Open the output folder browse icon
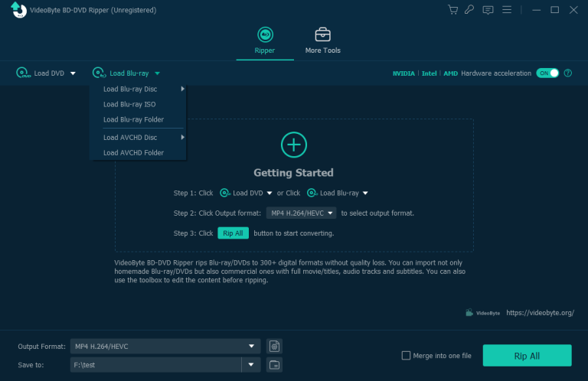 point(274,365)
